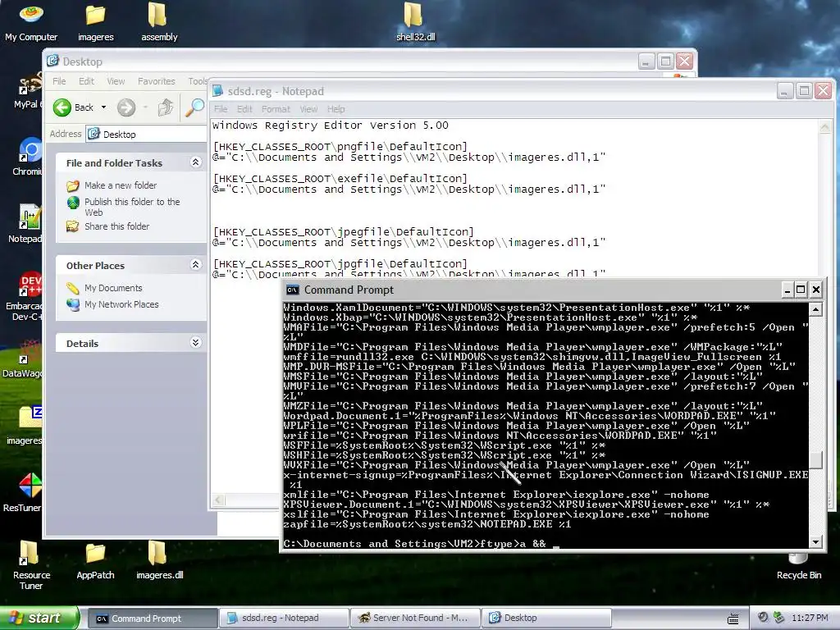Viewport: 840px width, 630px height.
Task: Open the Back button history dropdown arrow
Action: 104,107
